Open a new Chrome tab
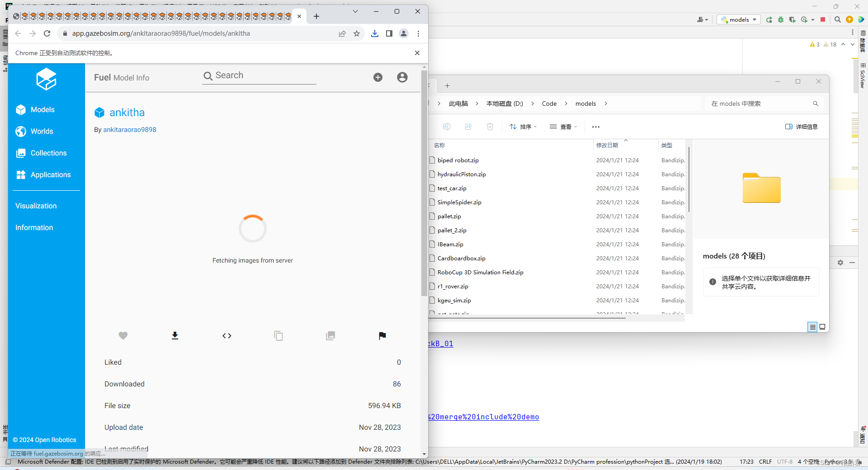The height and width of the screenshot is (470, 868). tap(316, 17)
